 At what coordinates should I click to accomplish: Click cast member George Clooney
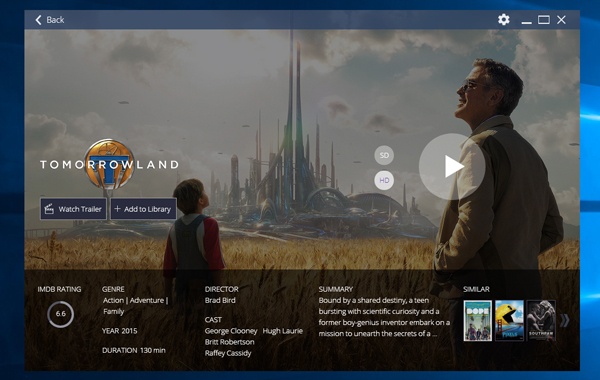231,331
